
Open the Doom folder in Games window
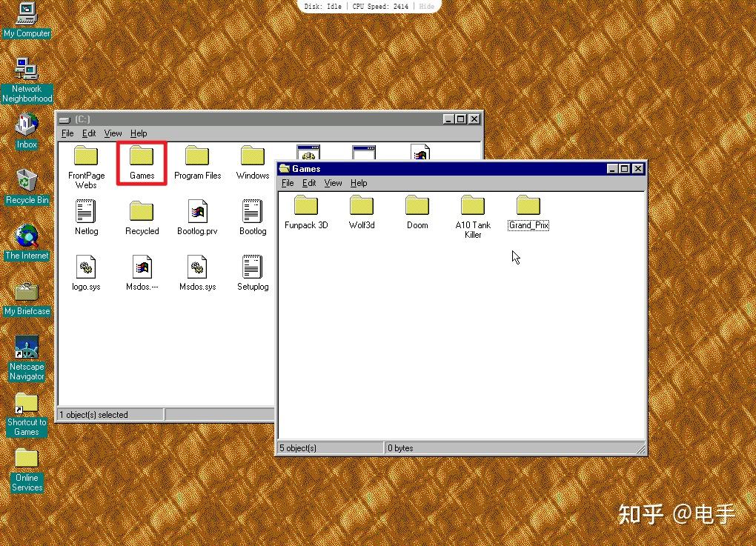coord(417,207)
